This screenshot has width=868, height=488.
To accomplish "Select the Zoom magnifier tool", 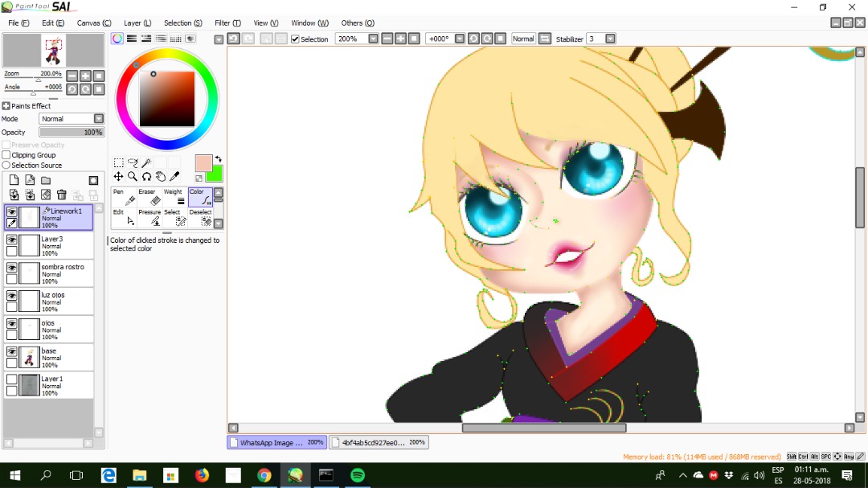I will point(133,176).
